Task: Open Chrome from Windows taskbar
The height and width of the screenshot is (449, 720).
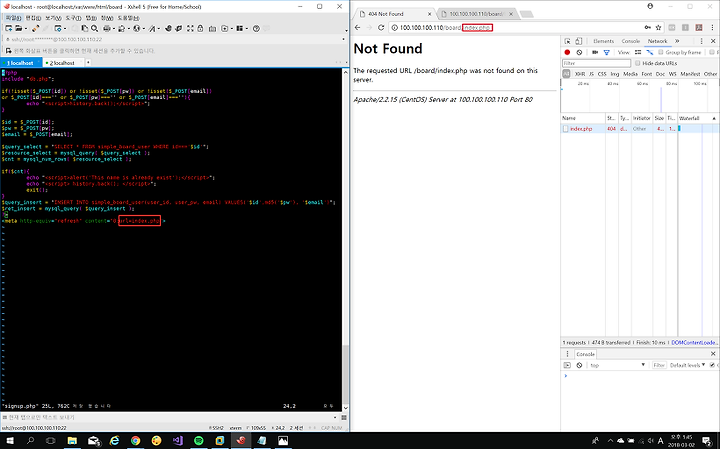Action: pos(135,441)
